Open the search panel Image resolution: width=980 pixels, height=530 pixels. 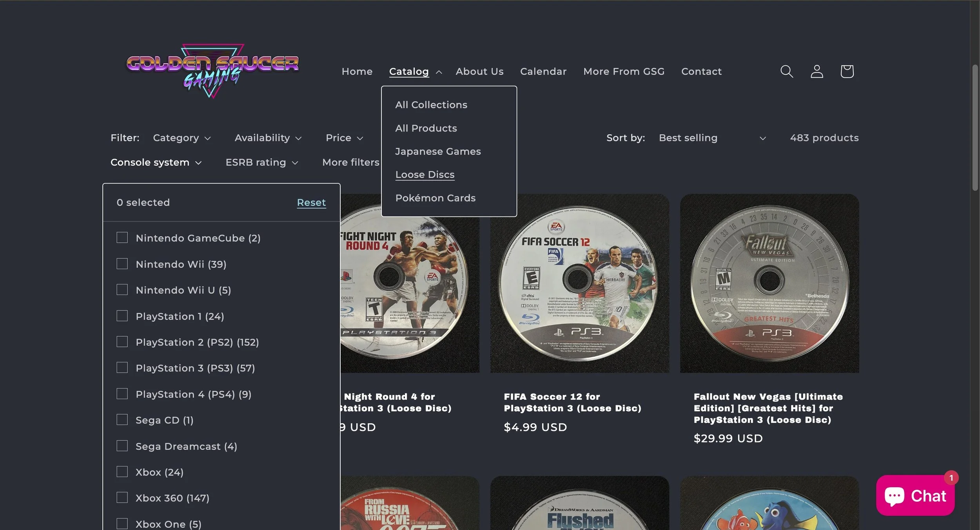[x=787, y=71]
